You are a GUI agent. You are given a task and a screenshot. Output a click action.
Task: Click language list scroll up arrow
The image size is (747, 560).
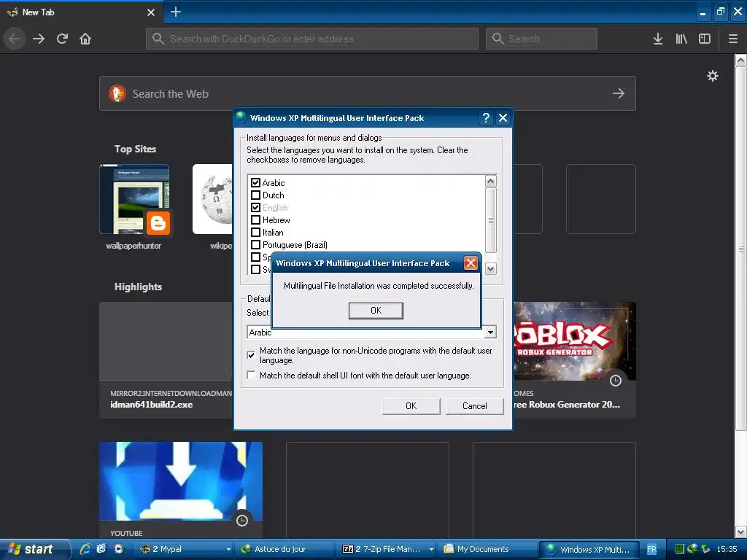tap(490, 181)
